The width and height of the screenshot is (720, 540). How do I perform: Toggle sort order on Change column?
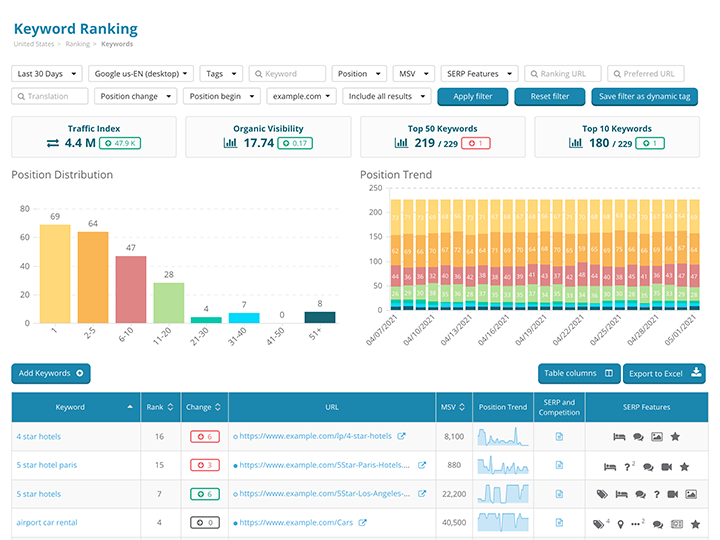[217, 407]
